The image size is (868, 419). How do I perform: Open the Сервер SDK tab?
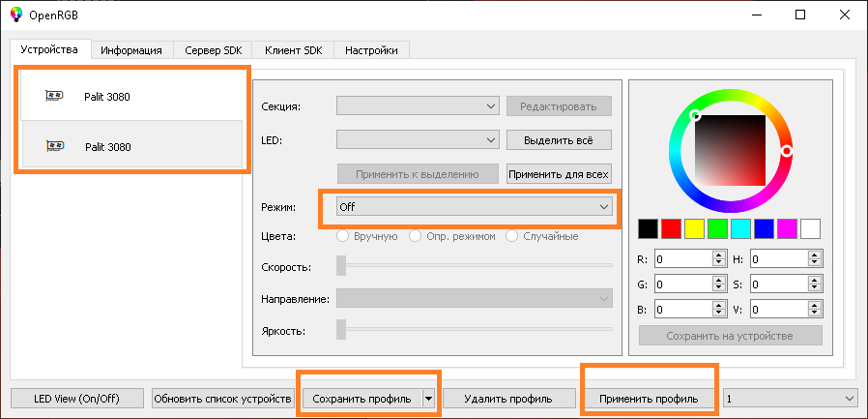[x=213, y=50]
